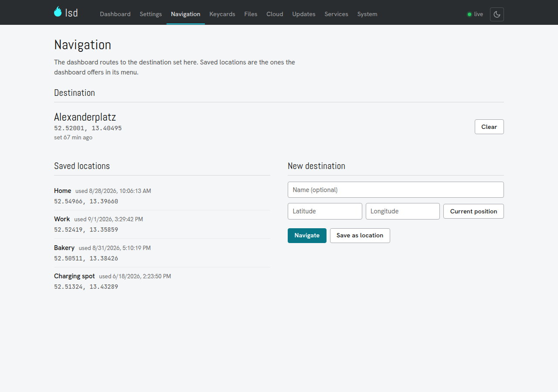This screenshot has height=392, width=558.
Task: Click Bakery's used 8/31/2026 timestamp
Action: pyautogui.click(x=115, y=248)
